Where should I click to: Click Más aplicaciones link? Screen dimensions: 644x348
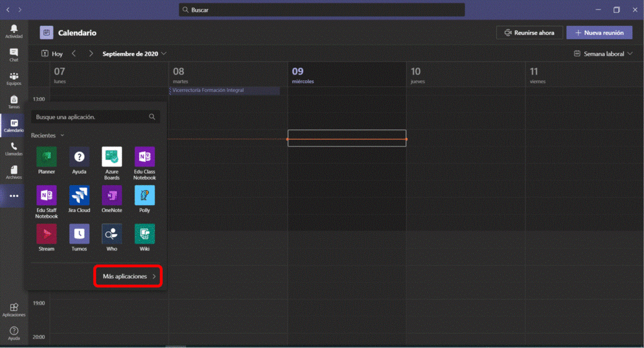(128, 276)
